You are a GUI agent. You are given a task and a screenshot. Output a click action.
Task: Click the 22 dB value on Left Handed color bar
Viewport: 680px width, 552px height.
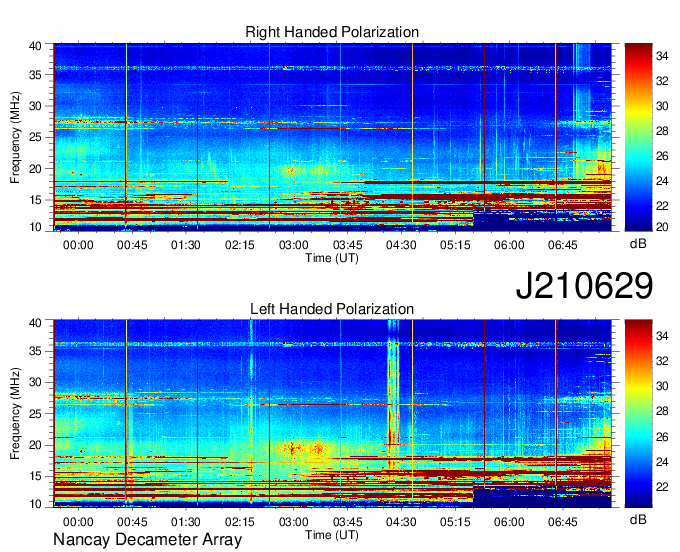pos(662,487)
